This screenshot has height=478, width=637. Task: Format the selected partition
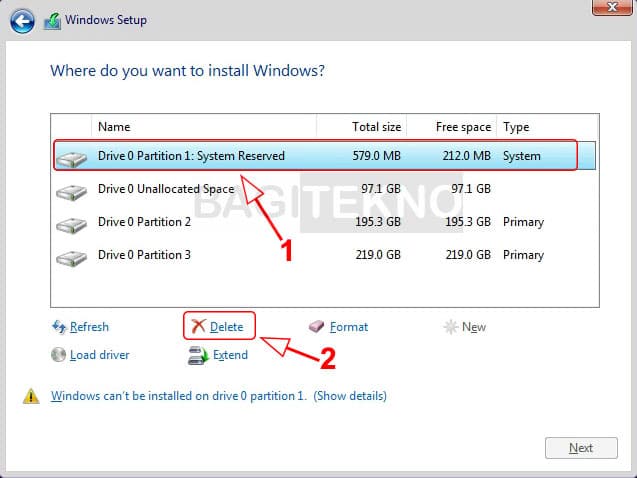[x=349, y=327]
